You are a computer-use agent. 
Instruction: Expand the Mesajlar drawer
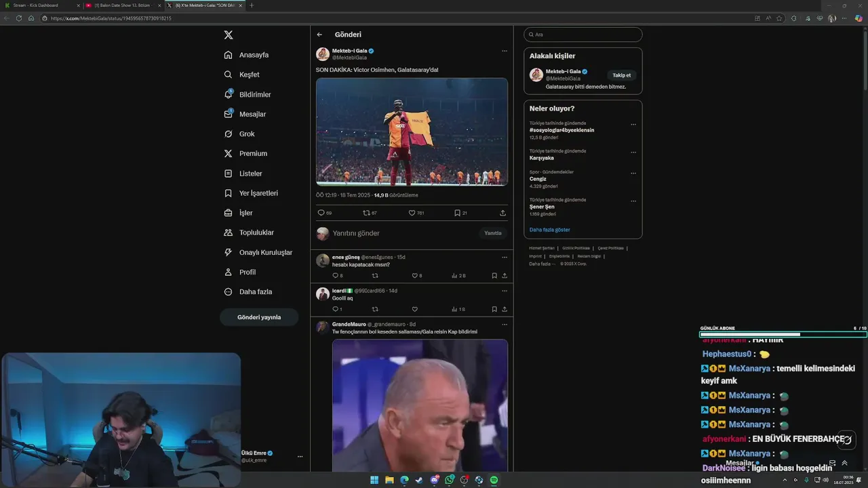(x=844, y=464)
